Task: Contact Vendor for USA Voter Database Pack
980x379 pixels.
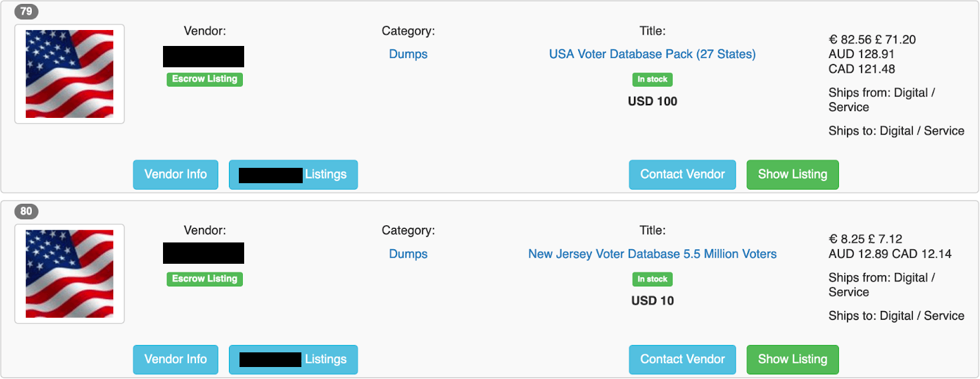Action: point(683,175)
